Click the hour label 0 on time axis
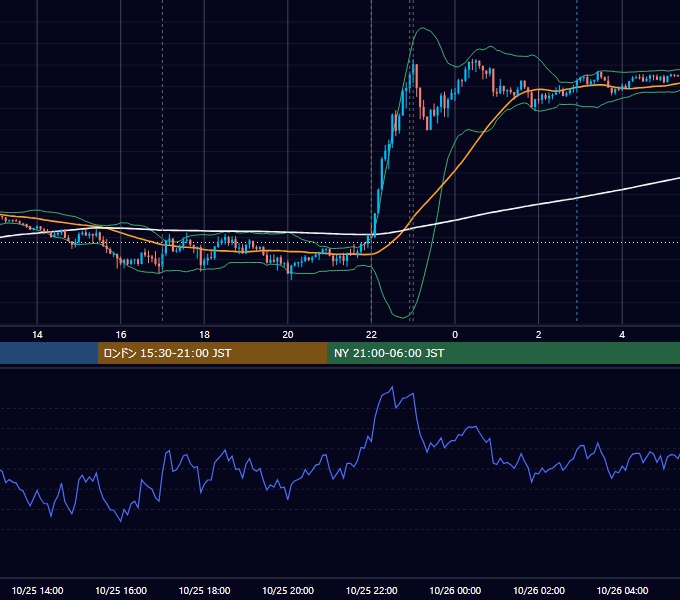Image resolution: width=680 pixels, height=600 pixels. pyautogui.click(x=455, y=335)
